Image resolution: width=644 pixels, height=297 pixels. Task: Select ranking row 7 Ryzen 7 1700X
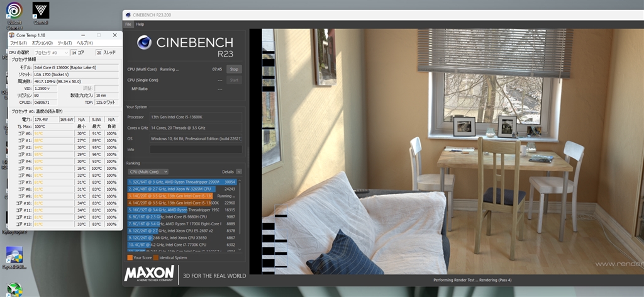(182, 224)
